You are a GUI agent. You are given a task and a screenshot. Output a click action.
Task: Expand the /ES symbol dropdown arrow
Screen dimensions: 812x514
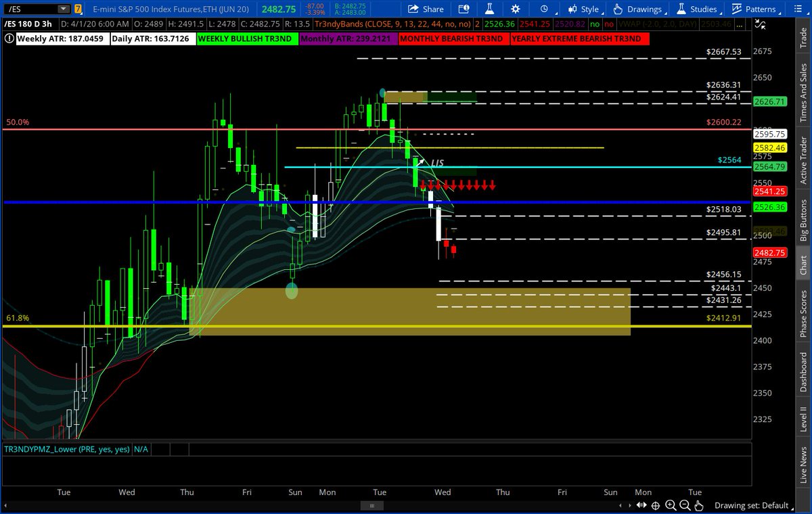(x=63, y=9)
